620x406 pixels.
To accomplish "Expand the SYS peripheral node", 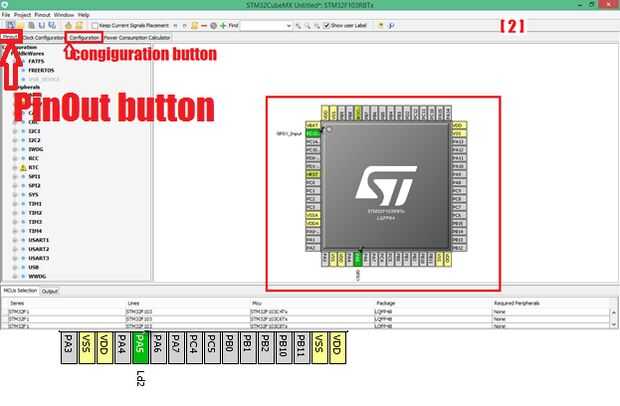I will [15, 195].
